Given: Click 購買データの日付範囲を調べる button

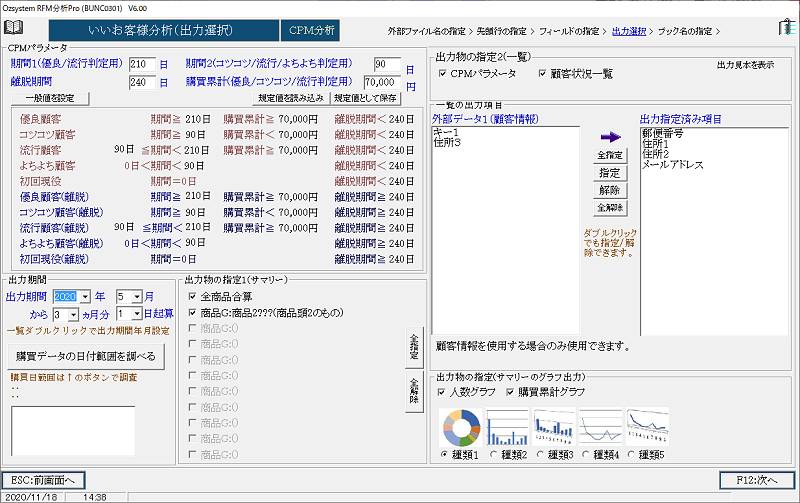Looking at the screenshot, I should pyautogui.click(x=86, y=355).
